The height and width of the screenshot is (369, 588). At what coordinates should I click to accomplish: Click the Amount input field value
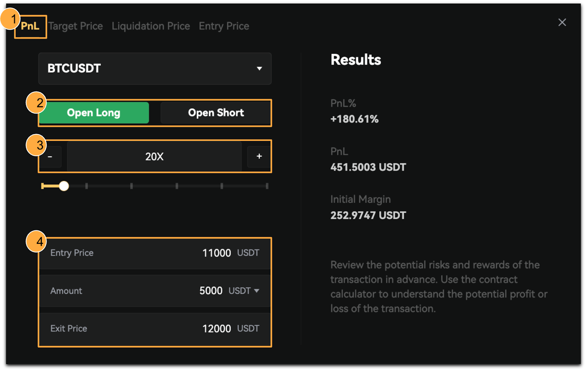pos(211,291)
